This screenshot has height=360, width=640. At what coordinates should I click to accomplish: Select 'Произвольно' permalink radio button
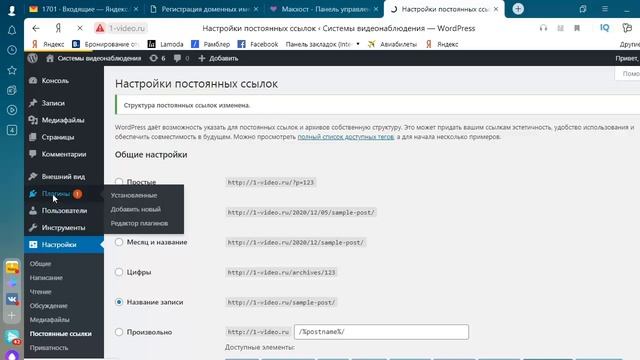(x=119, y=332)
